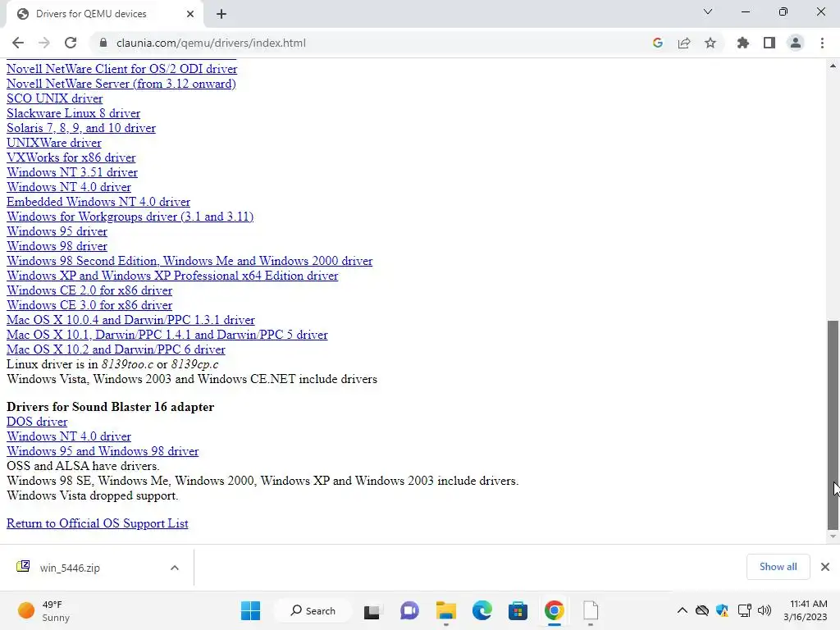Open Windows CE 3.0 for x86 driver

pyautogui.click(x=89, y=305)
